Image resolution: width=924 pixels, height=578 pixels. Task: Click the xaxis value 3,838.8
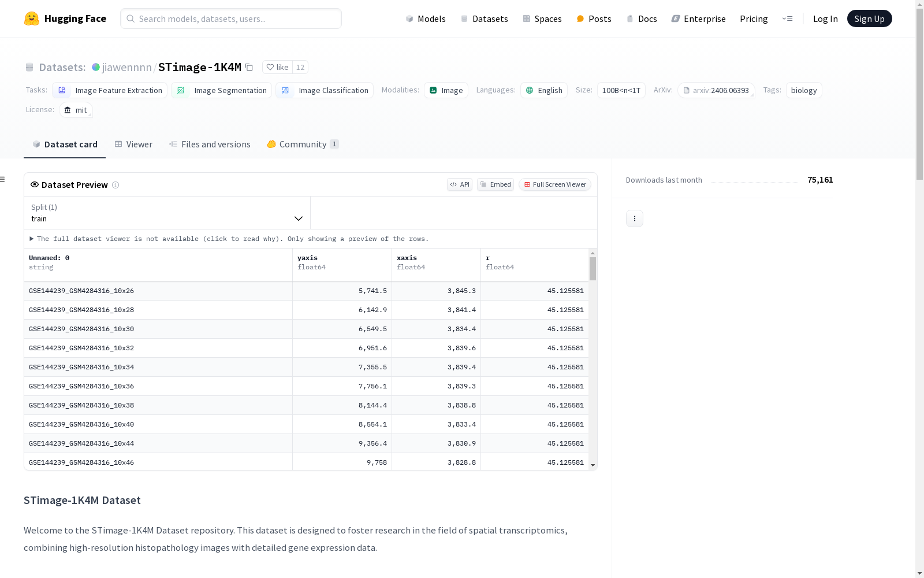461,405
